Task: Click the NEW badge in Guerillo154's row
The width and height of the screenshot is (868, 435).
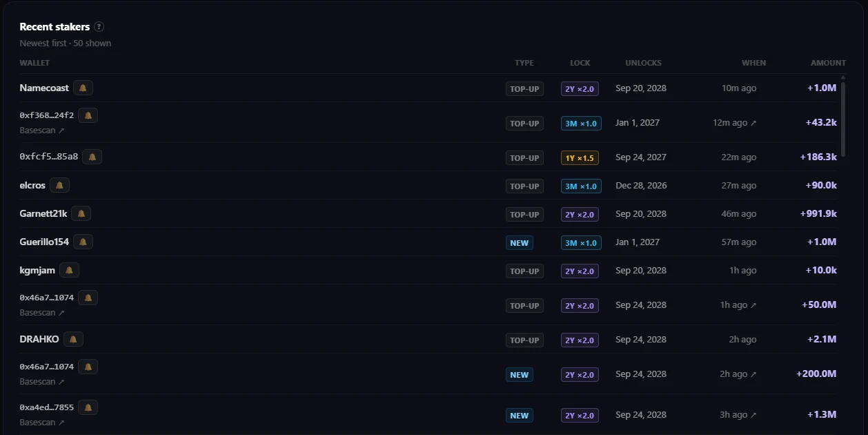Action: pyautogui.click(x=520, y=243)
